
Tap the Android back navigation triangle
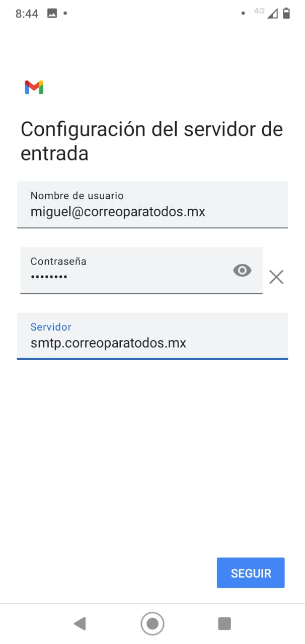click(x=80, y=624)
